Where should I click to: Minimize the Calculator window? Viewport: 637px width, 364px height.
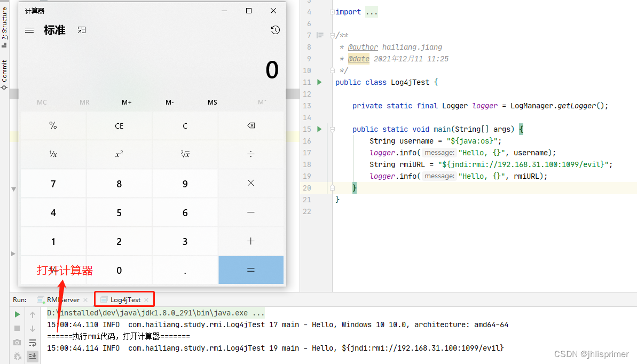[224, 11]
